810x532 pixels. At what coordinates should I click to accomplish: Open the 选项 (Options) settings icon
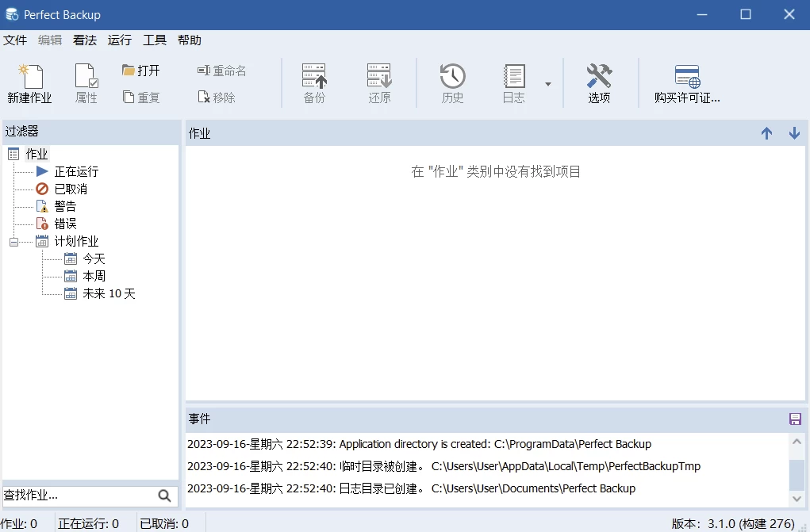(x=599, y=82)
